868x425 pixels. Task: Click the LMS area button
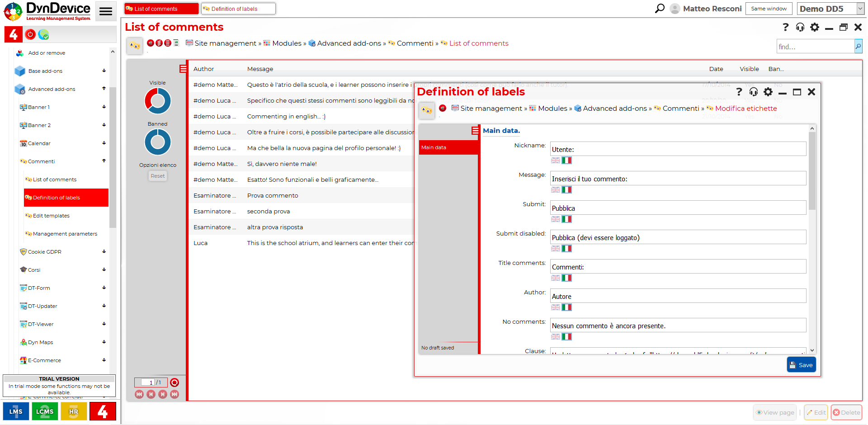pyautogui.click(x=16, y=411)
